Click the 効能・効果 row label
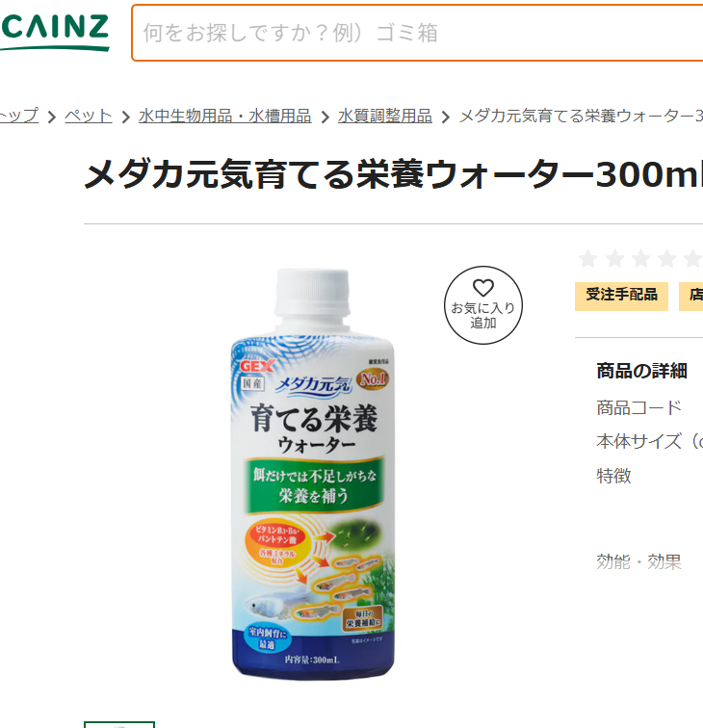Viewport: 703px width, 728px height. (638, 561)
